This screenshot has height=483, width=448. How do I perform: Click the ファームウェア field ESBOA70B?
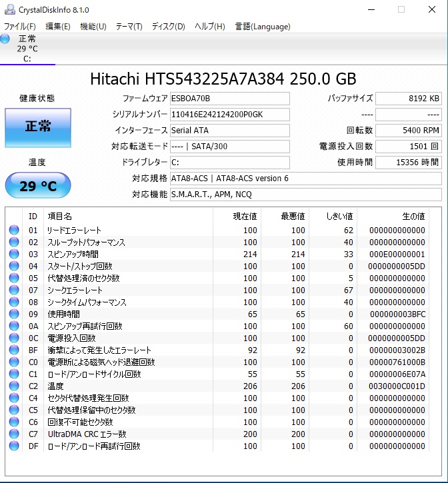pyautogui.click(x=230, y=99)
